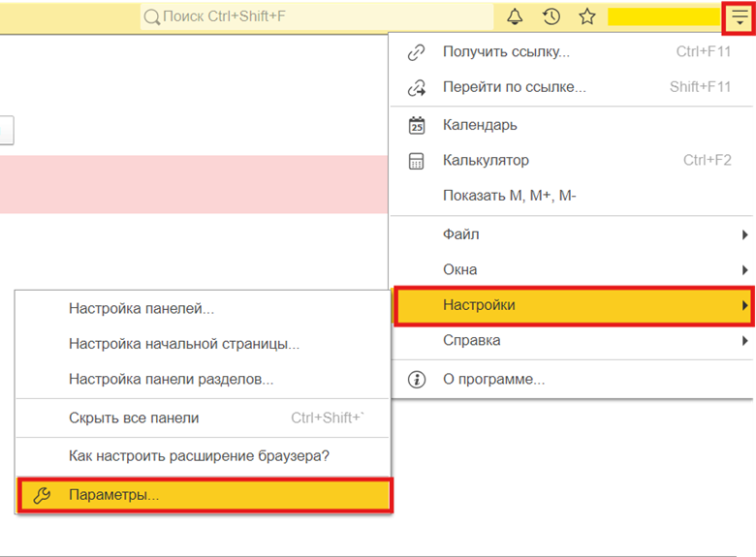Open the history clock icon
This screenshot has height=557, width=756.
pyautogui.click(x=551, y=16)
